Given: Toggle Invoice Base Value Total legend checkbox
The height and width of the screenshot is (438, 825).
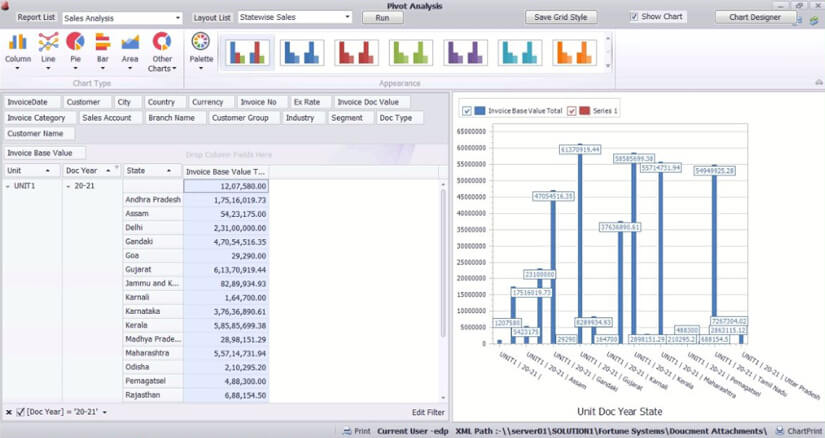Looking at the screenshot, I should coord(467,111).
